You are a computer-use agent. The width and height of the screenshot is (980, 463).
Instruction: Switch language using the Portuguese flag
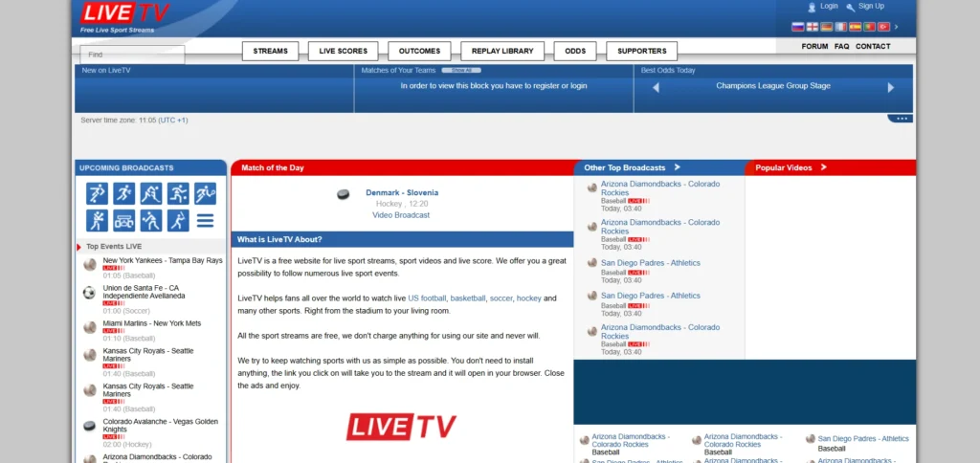click(x=869, y=27)
